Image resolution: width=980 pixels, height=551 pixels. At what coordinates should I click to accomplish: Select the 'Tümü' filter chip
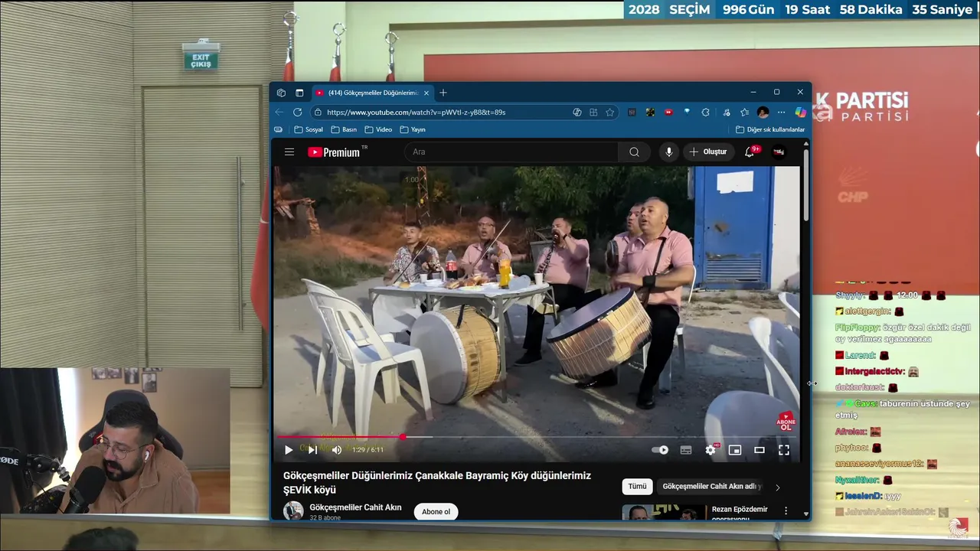click(637, 486)
